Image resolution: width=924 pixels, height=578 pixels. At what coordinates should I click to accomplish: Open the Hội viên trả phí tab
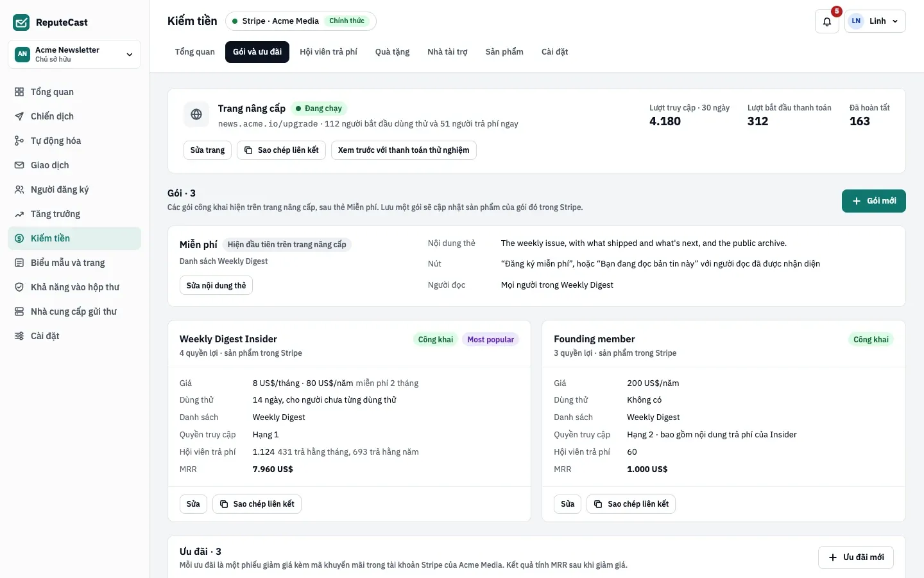pos(329,52)
